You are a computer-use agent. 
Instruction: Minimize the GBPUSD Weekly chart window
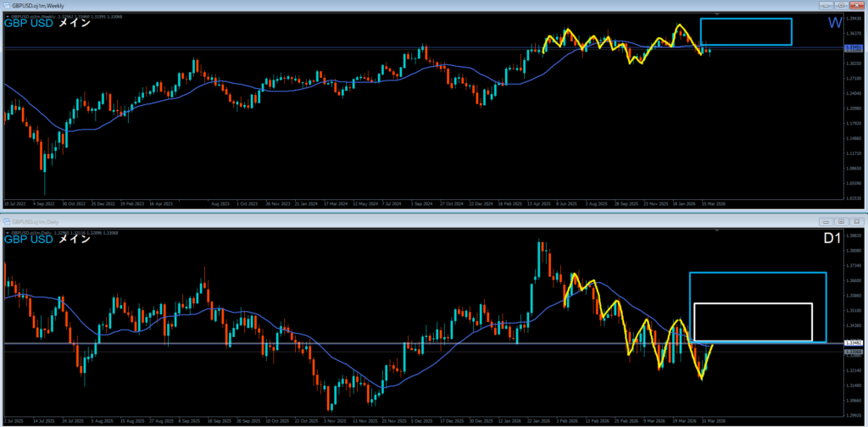click(x=825, y=5)
